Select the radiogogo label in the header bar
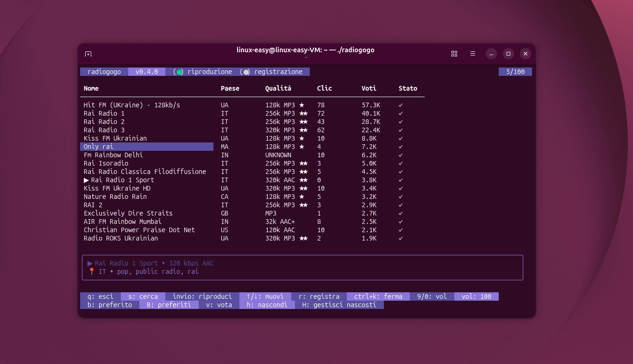 click(104, 72)
